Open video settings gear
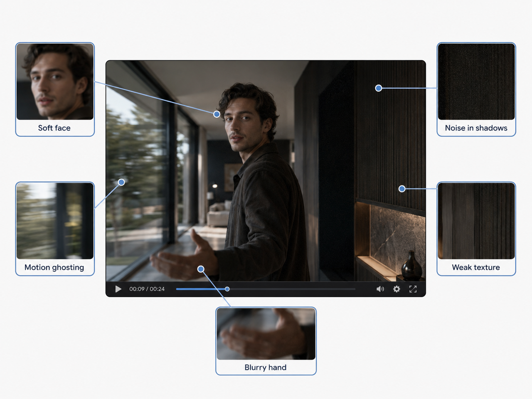Screen dimensions: 532x399 click(397, 289)
